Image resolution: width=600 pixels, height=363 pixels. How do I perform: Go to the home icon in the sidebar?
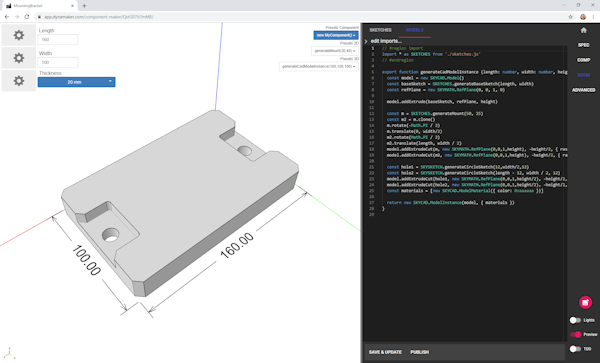[584, 30]
